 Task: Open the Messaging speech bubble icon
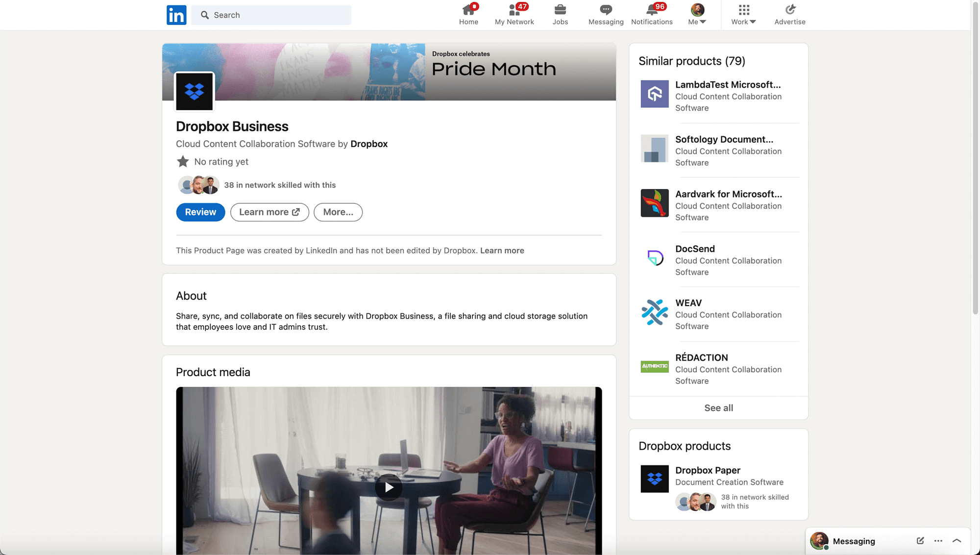pos(606,10)
